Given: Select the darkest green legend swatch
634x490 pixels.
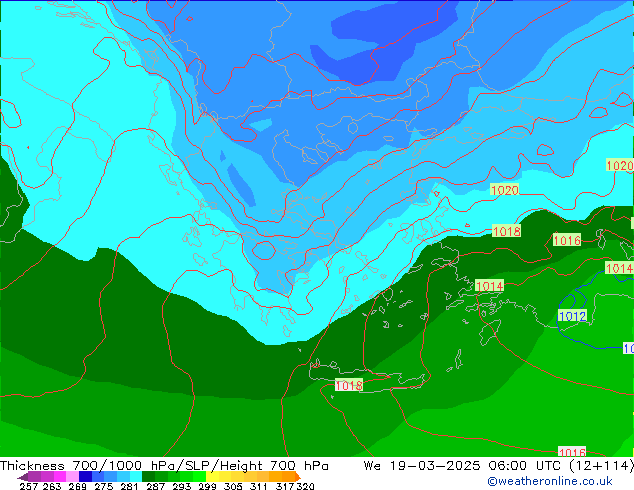Looking at the screenshot, I should (148, 476).
